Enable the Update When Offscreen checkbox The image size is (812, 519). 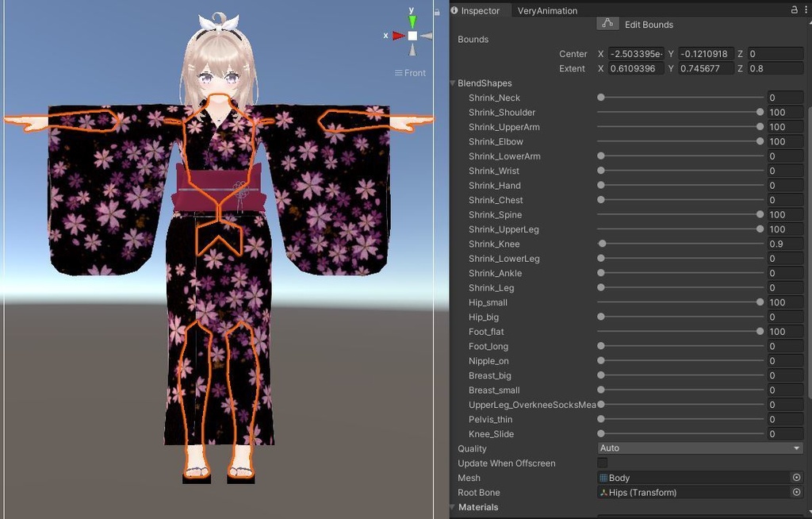603,463
